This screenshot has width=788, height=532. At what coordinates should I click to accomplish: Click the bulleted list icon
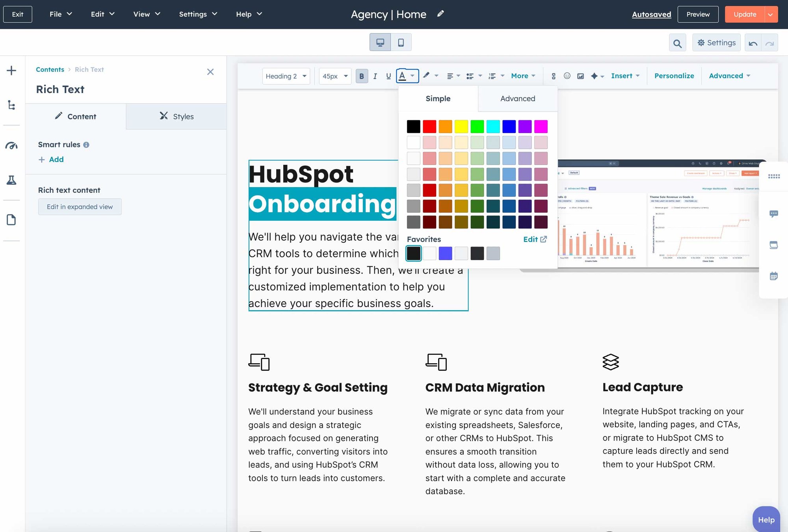pyautogui.click(x=470, y=76)
